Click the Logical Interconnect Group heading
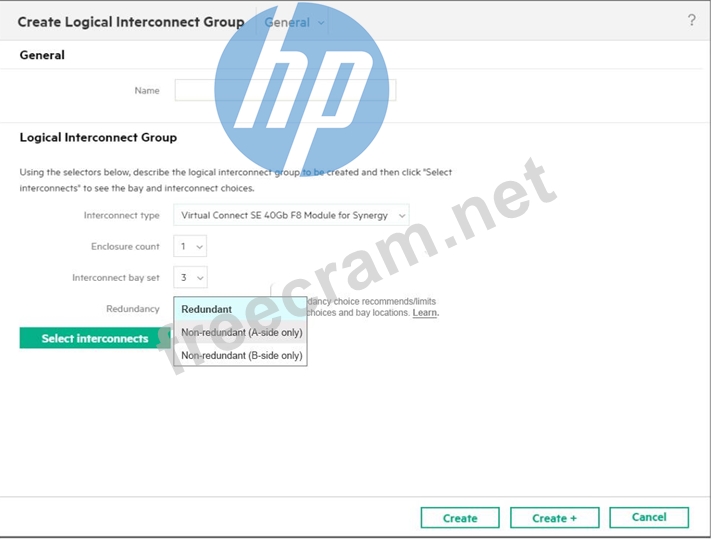The width and height of the screenshot is (713, 539). tap(98, 137)
